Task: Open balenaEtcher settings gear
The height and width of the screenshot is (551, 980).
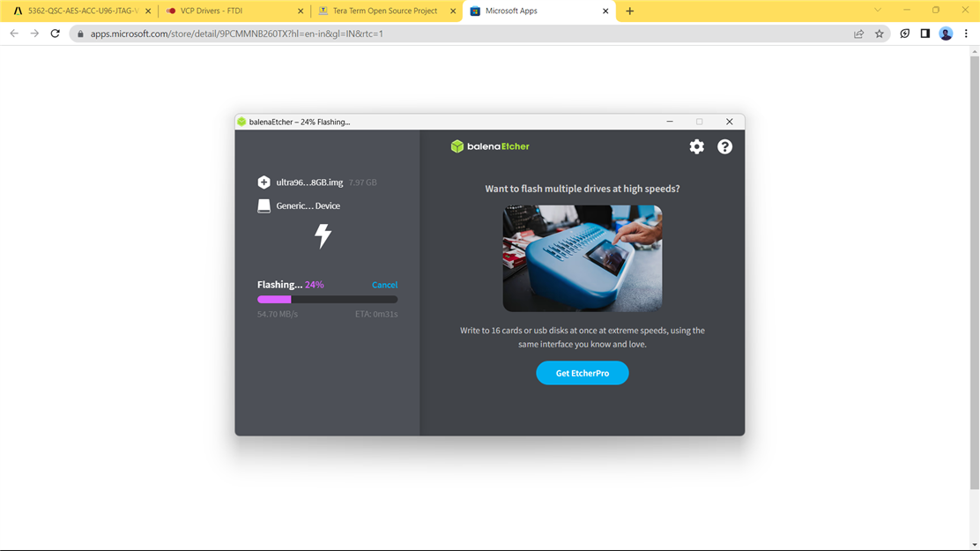Action: pyautogui.click(x=696, y=146)
